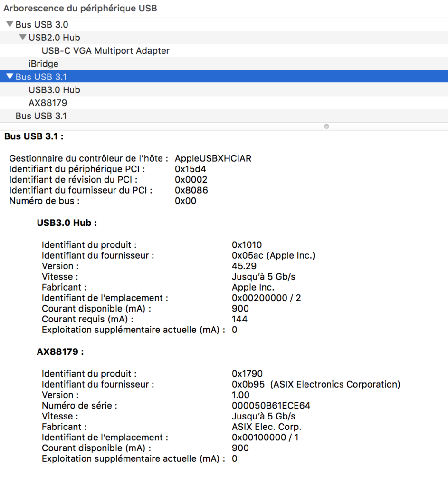Click the split pane divider handle dot

tap(326, 127)
